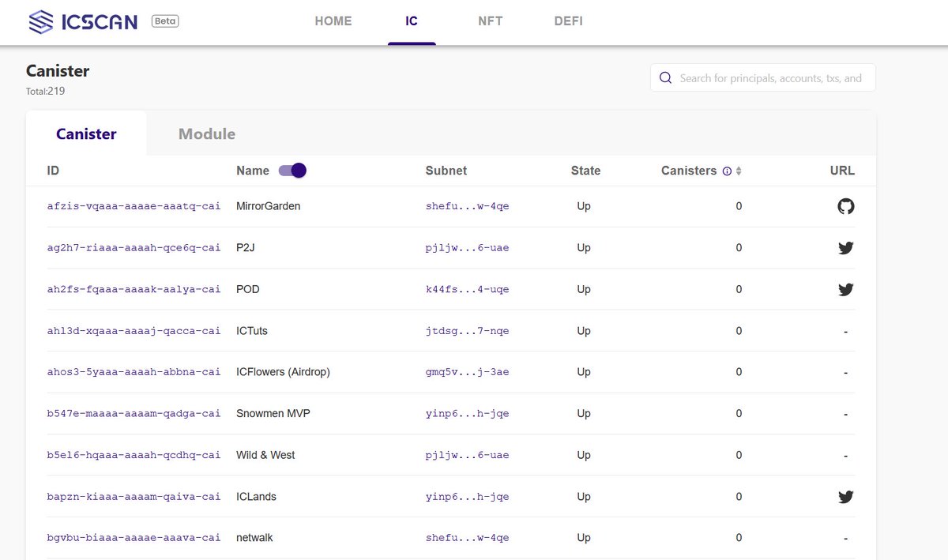
Task: Open subnet jtdsg...7-nqe for ICTuts
Action: click(x=467, y=331)
